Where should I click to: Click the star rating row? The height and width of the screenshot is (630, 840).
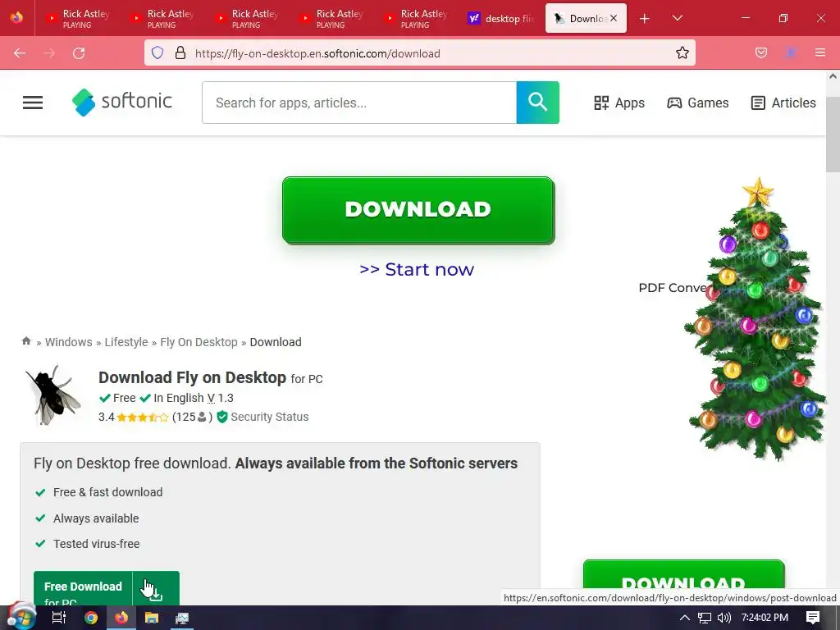143,418
